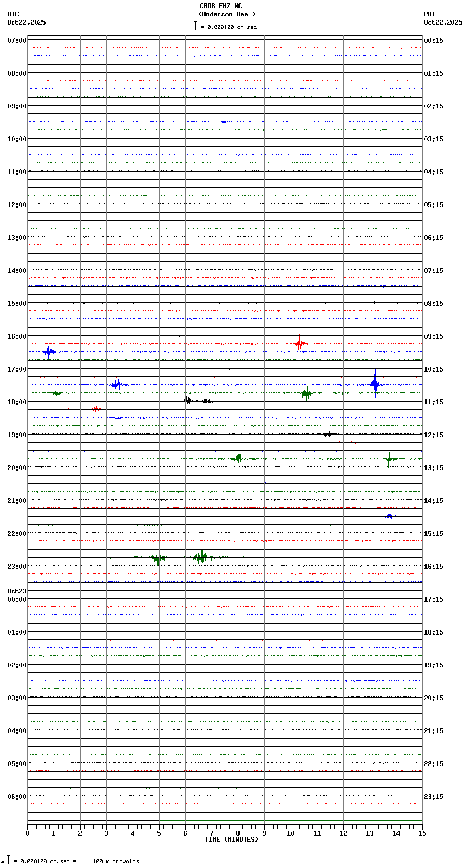The height and width of the screenshot is (868, 466).
Task: Click the 23:00 UTC row label
Action: click(x=17, y=567)
